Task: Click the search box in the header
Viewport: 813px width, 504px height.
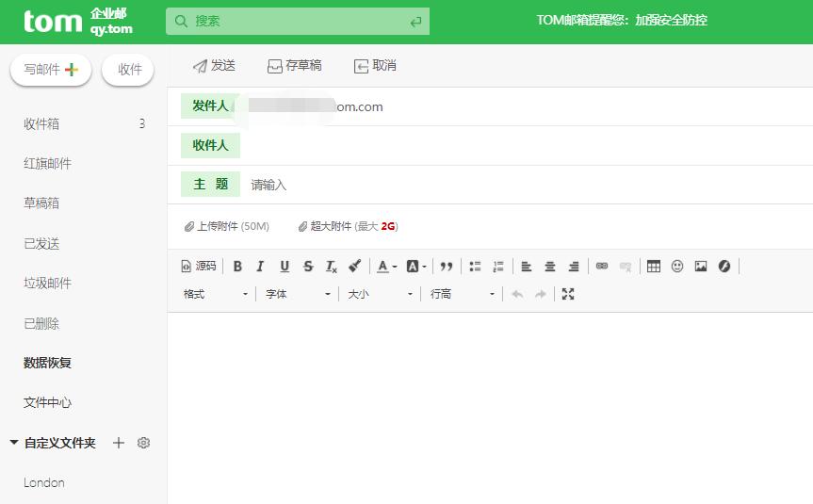Action: coord(298,22)
